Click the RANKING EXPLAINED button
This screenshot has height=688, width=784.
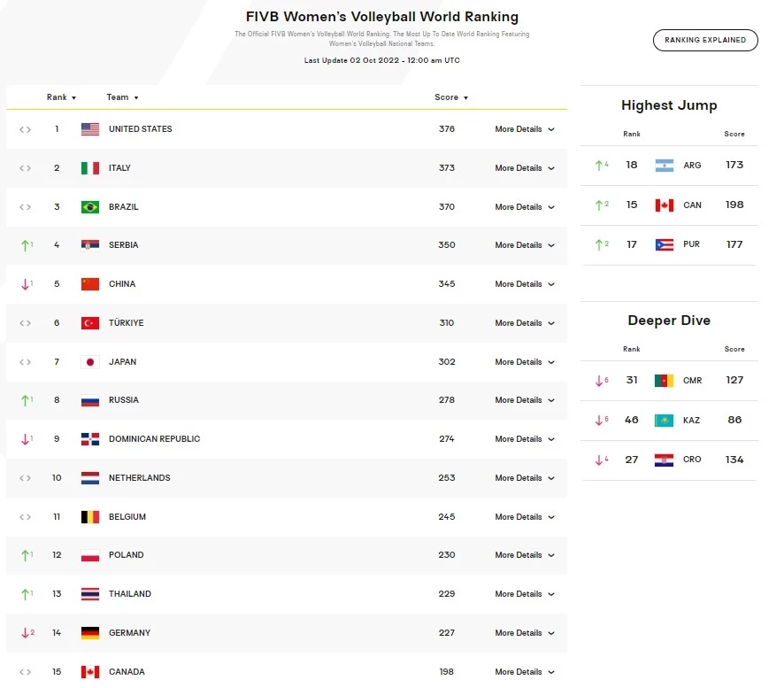705,40
